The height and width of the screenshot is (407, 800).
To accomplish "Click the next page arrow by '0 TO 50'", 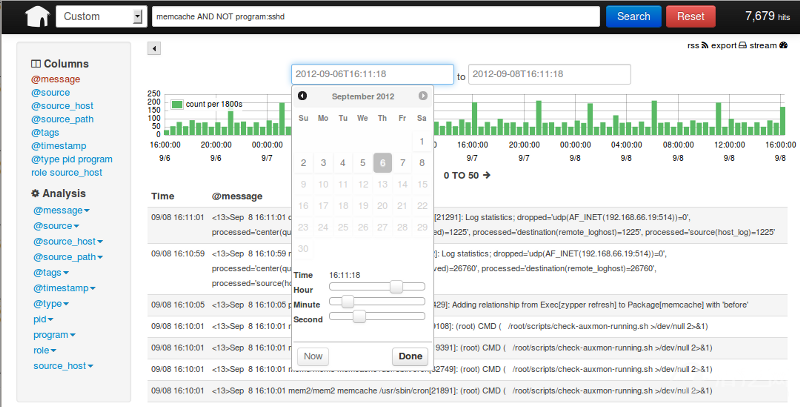I will click(487, 175).
